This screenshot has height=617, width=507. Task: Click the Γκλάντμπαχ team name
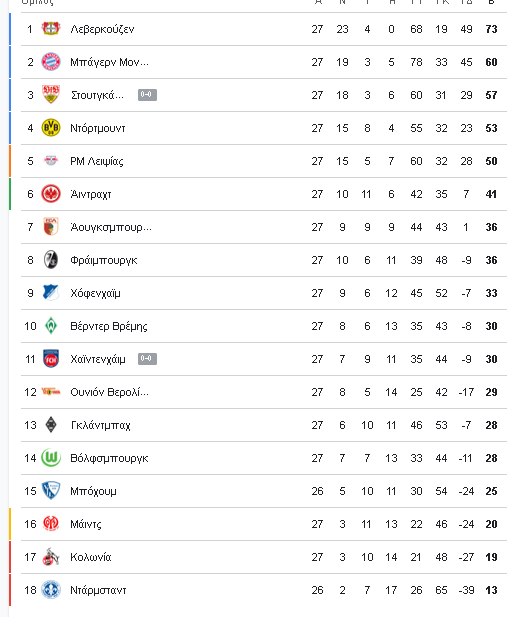[x=100, y=425]
